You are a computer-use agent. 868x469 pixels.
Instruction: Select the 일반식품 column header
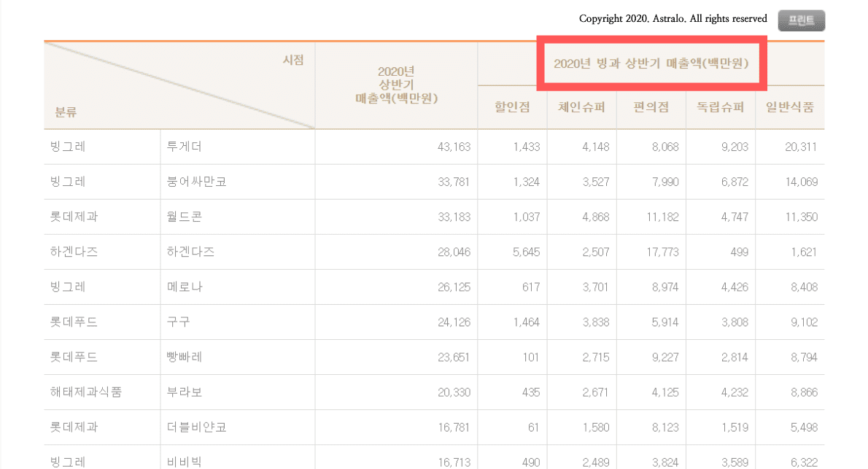point(790,107)
